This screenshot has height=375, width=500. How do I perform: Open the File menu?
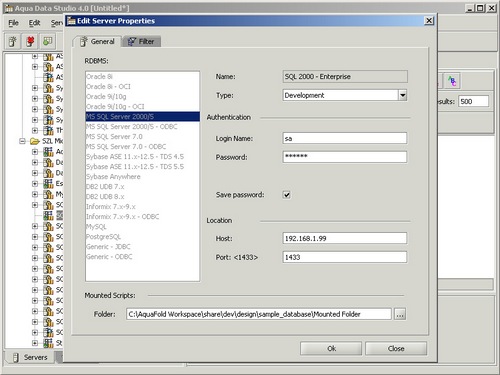pos(13,23)
